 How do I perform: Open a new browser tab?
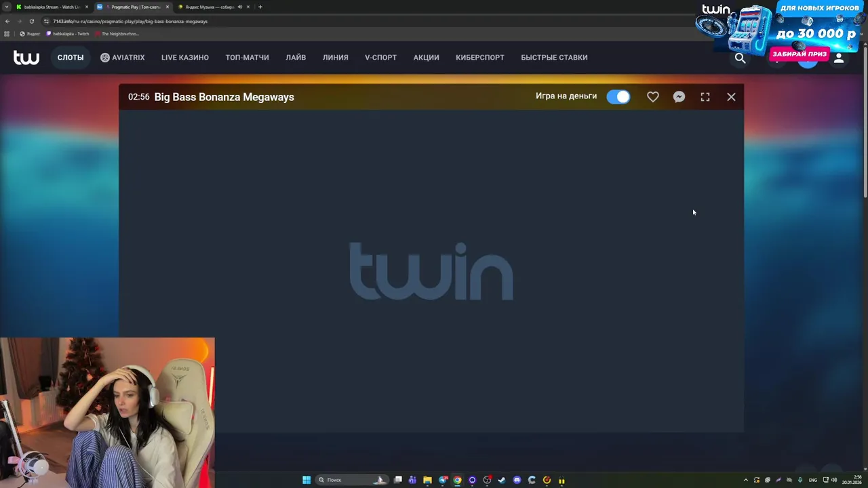[260, 7]
